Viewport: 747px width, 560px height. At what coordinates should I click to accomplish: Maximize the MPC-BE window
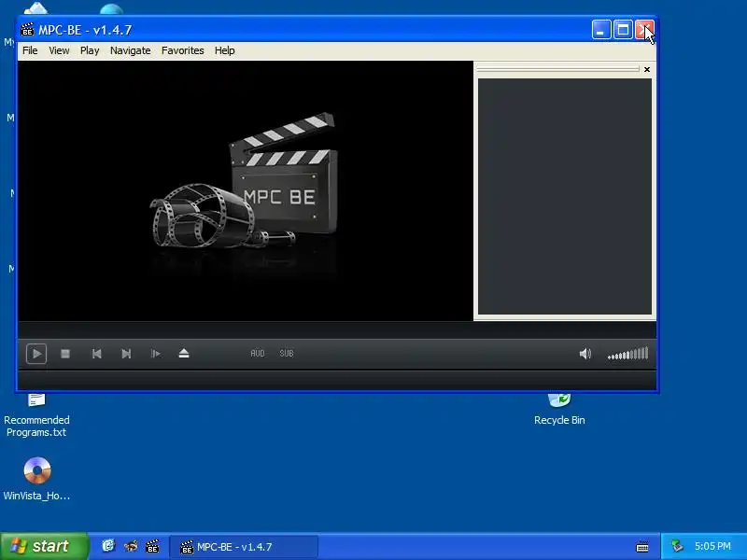point(623,30)
